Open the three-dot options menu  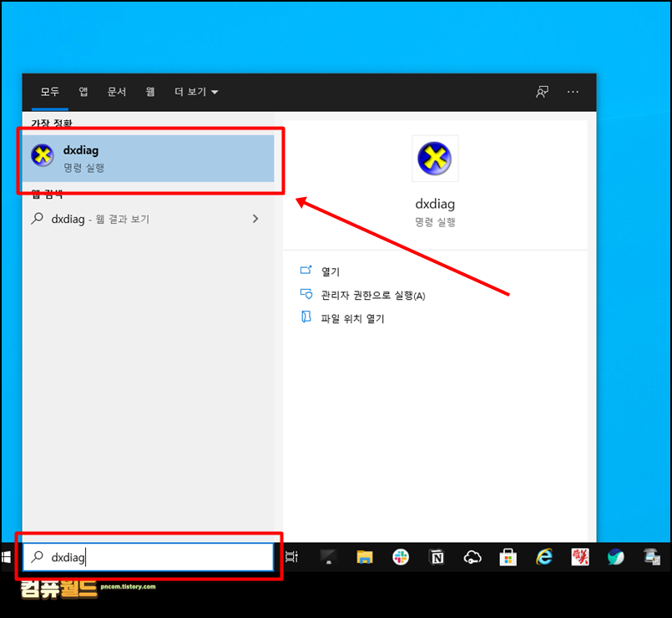click(x=573, y=91)
